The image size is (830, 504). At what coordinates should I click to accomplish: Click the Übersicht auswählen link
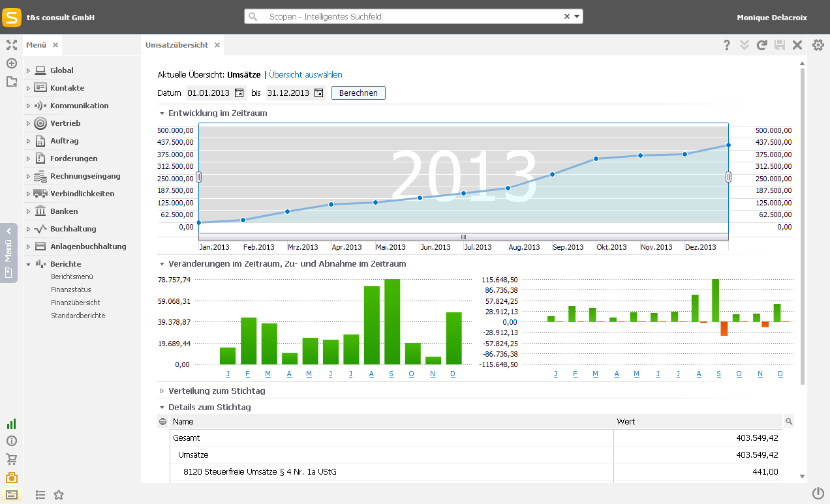coord(305,75)
